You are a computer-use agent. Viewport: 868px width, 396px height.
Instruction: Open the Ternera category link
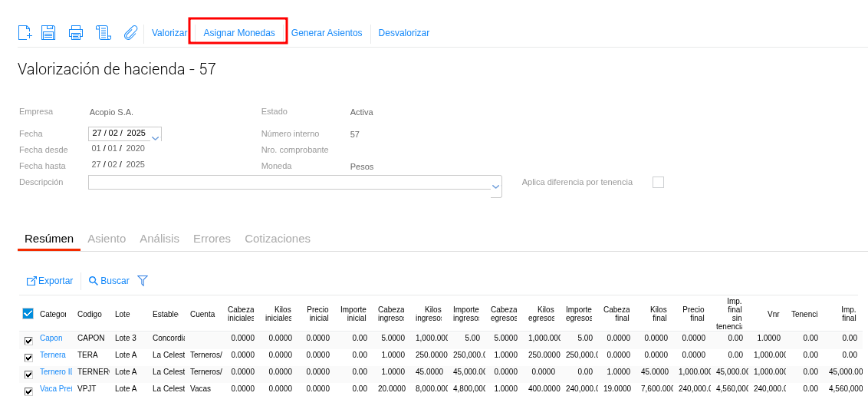click(x=53, y=355)
